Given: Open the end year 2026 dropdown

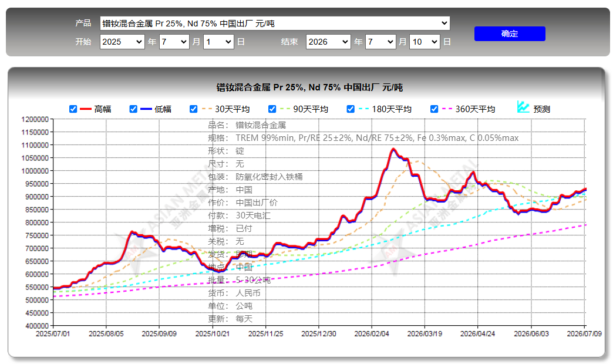Looking at the screenshot, I should [328, 42].
